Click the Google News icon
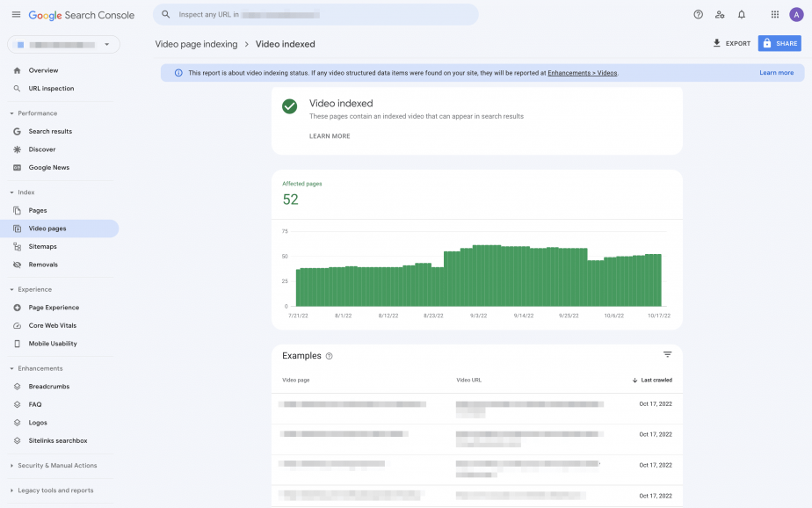 point(17,168)
